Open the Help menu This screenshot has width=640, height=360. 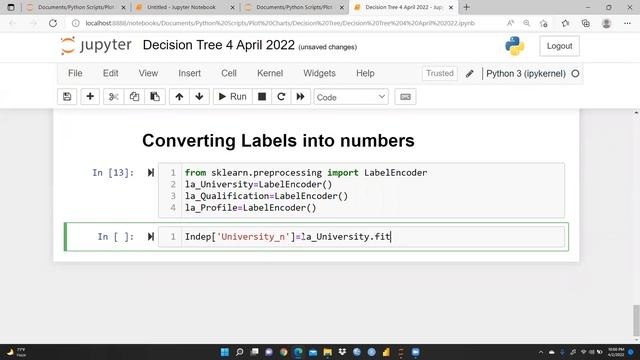pos(365,73)
